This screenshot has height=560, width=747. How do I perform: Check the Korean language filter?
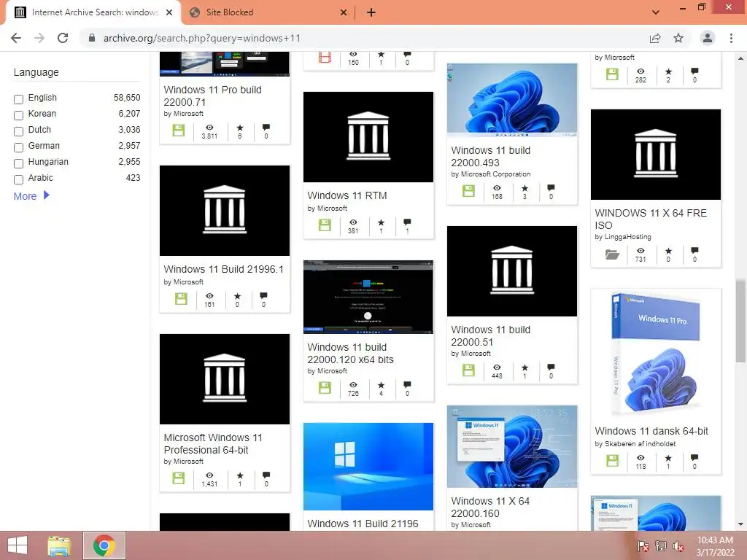tap(18, 115)
